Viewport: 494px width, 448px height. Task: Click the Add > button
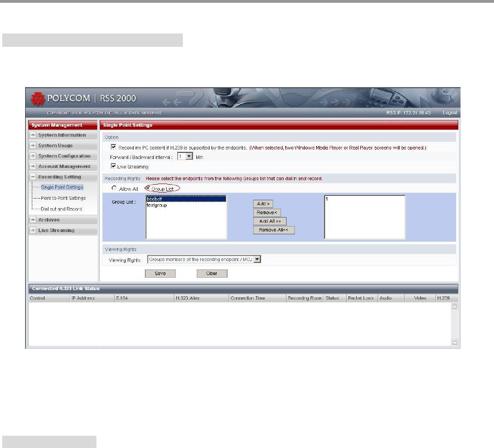point(263,204)
